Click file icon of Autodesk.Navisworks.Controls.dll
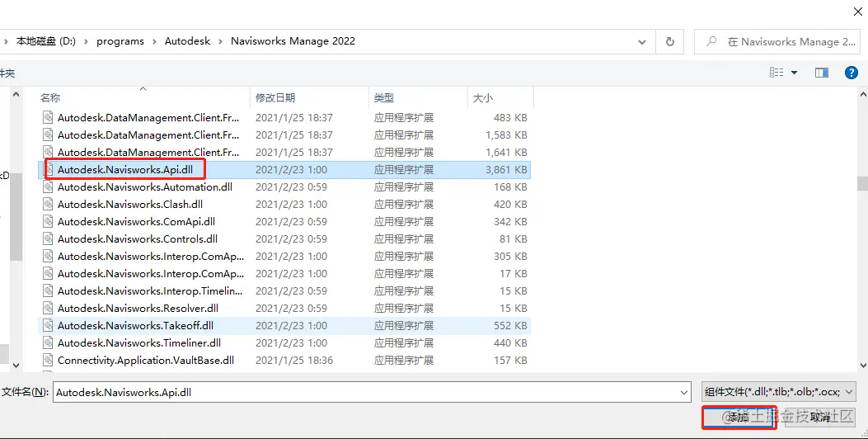This screenshot has height=439, width=868. coord(49,239)
